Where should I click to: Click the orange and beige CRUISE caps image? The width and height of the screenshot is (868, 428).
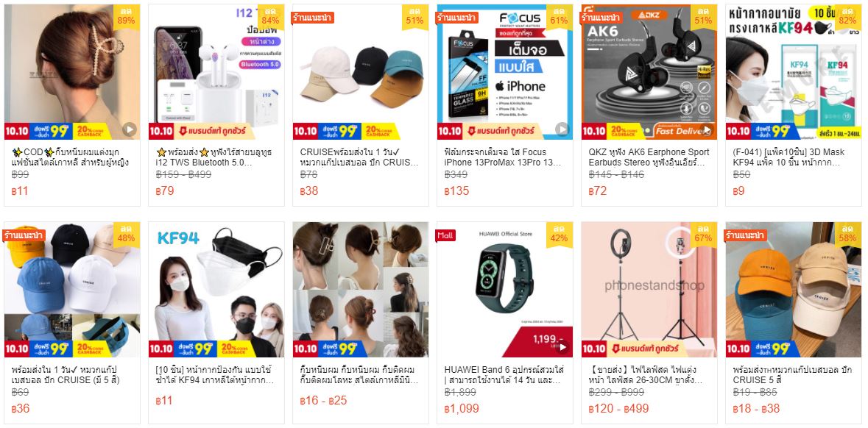coord(793,290)
